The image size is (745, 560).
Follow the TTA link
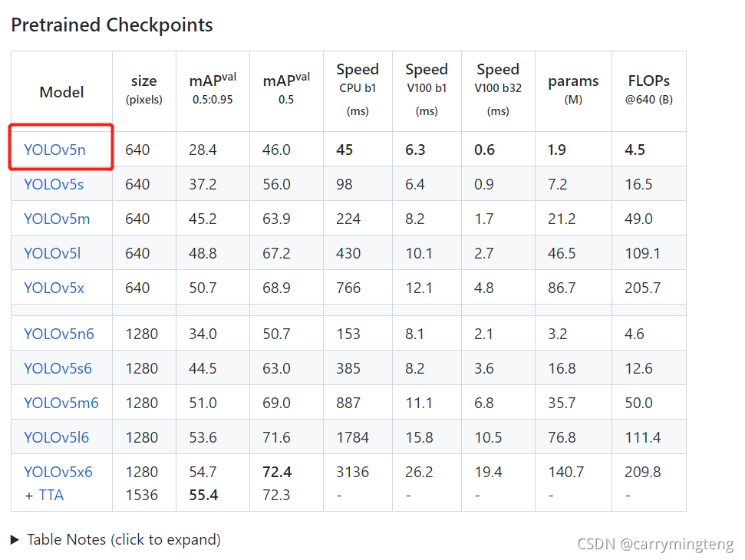[51, 496]
